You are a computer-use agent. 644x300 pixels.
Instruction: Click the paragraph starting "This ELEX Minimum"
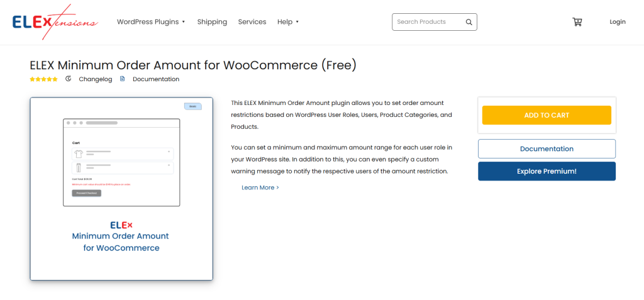[x=341, y=114]
